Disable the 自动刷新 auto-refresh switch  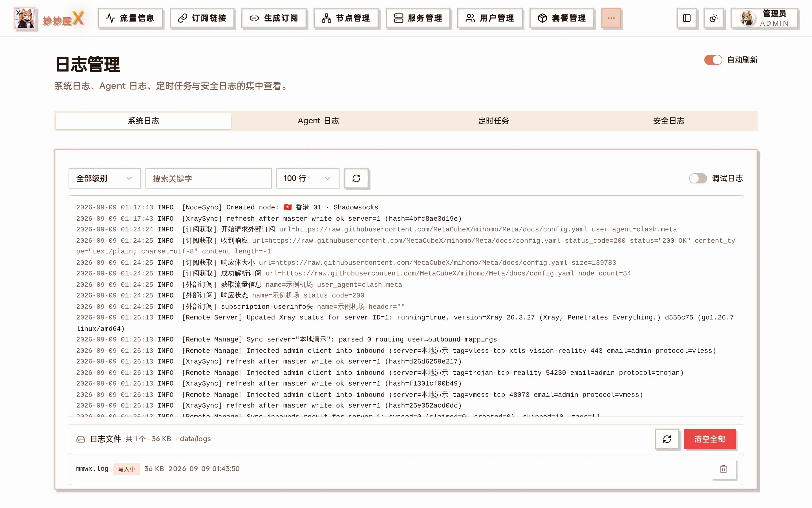(713, 60)
